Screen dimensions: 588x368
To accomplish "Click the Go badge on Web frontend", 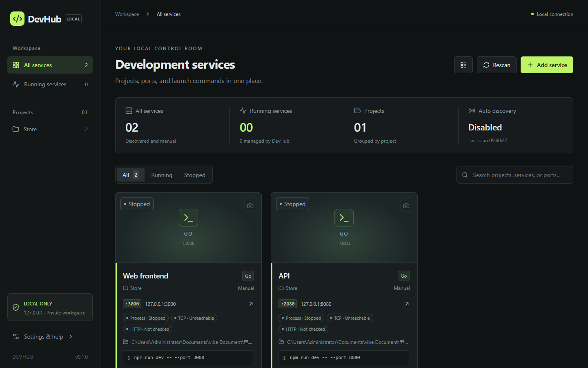I will (248, 276).
